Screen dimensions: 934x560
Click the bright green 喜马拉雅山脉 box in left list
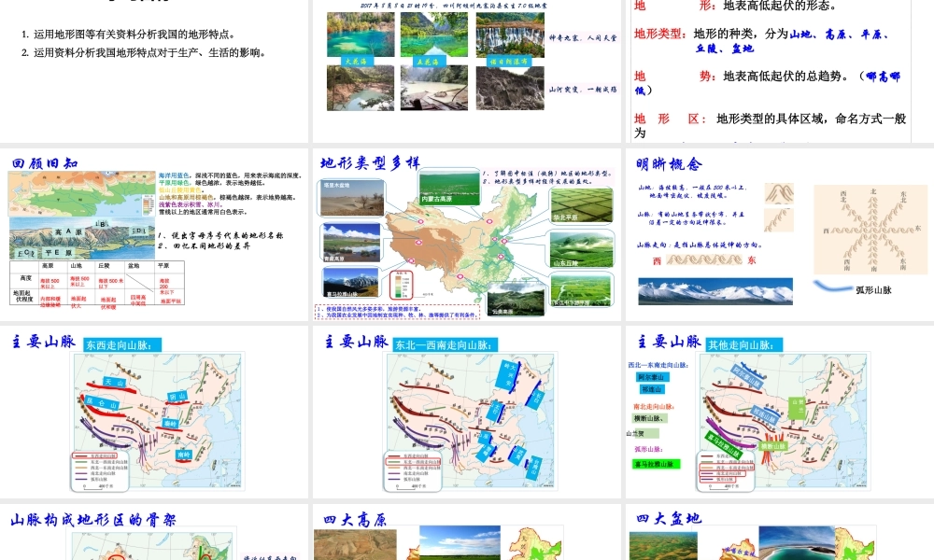[656, 464]
